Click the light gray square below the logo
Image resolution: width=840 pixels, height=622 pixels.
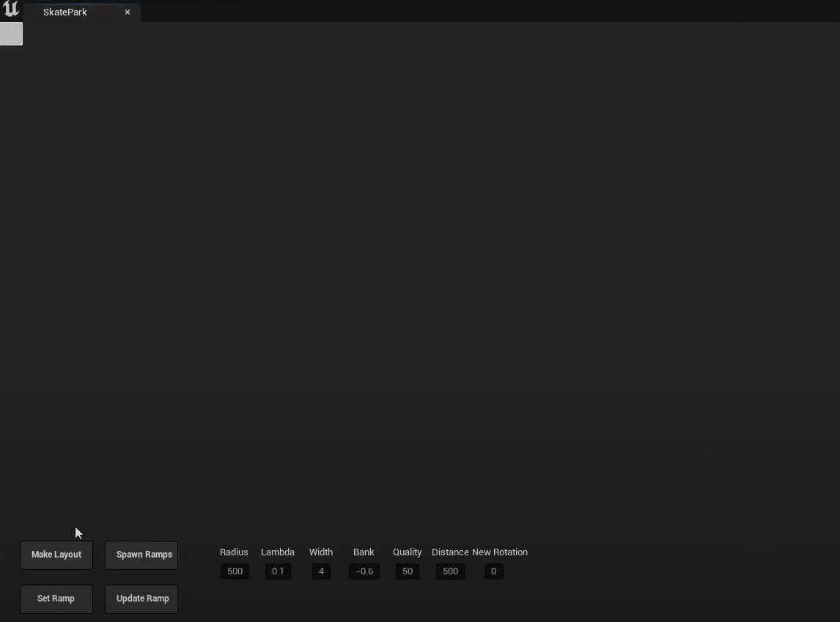(x=11, y=34)
